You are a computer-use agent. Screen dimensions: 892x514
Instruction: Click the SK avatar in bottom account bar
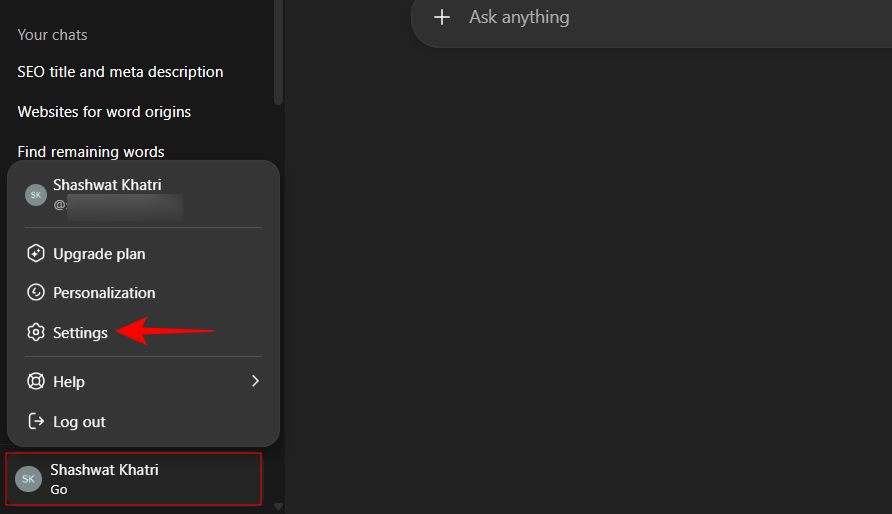point(28,479)
